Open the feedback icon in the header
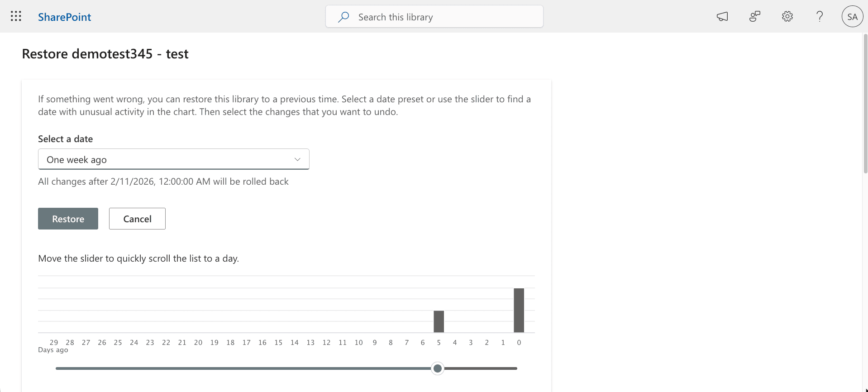Viewport: 868px width, 392px height. 754,16
